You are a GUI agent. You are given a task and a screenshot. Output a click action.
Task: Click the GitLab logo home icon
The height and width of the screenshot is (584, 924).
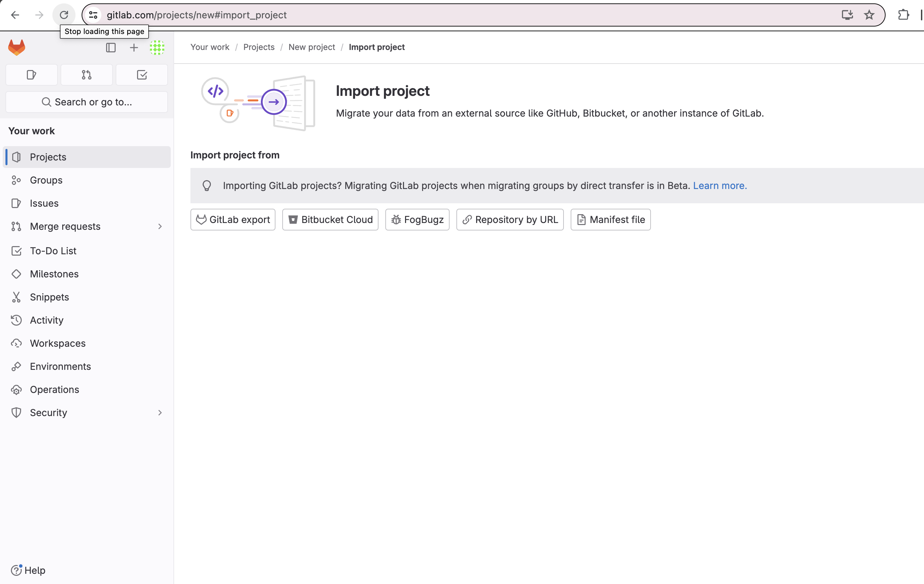pos(17,48)
